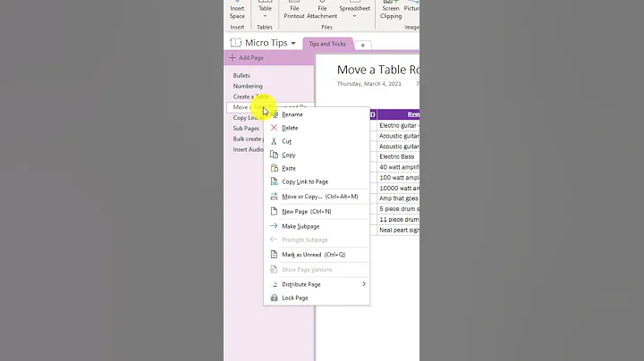The image size is (644, 361).
Task: Click the 40 watt amplifier cell
Action: tap(398, 167)
